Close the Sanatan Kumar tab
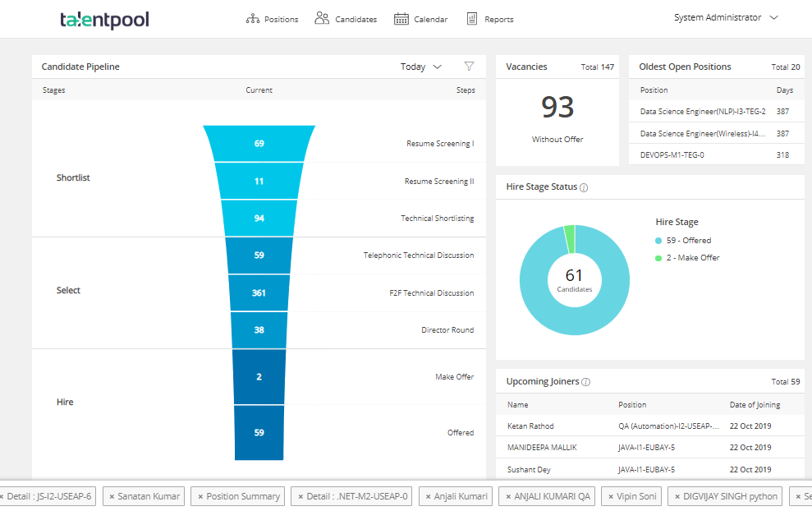 click(x=112, y=496)
